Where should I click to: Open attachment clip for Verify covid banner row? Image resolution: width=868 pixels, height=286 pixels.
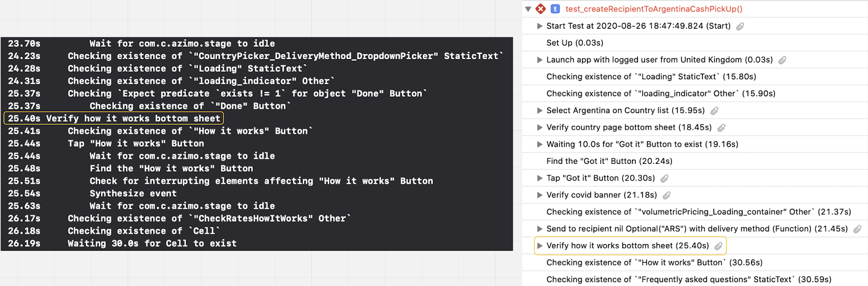[x=667, y=195]
